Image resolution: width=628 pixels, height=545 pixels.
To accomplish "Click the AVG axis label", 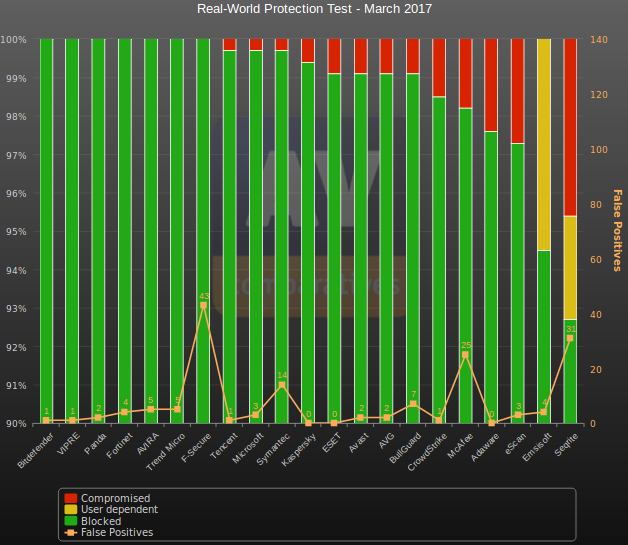I will coord(386,441).
